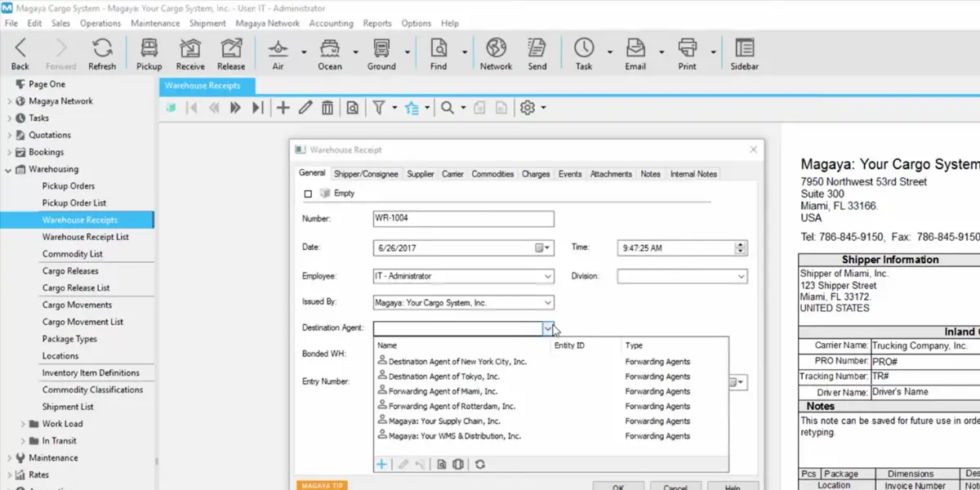Screen dimensions: 980x490
Task: Click the magnifier search icon in list toolbar
Action: [x=448, y=107]
